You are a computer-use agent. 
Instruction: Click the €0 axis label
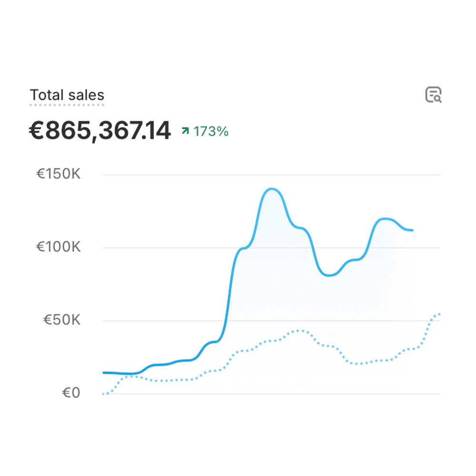point(71,393)
